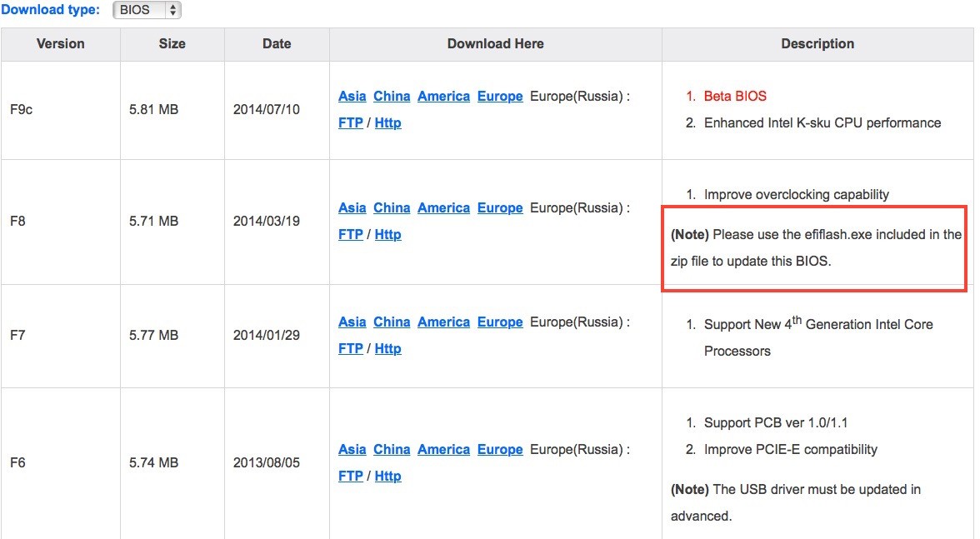Download F8 BIOS from Asia server

[352, 208]
